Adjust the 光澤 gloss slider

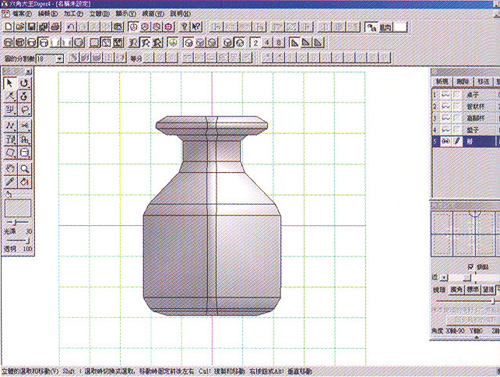17,222
